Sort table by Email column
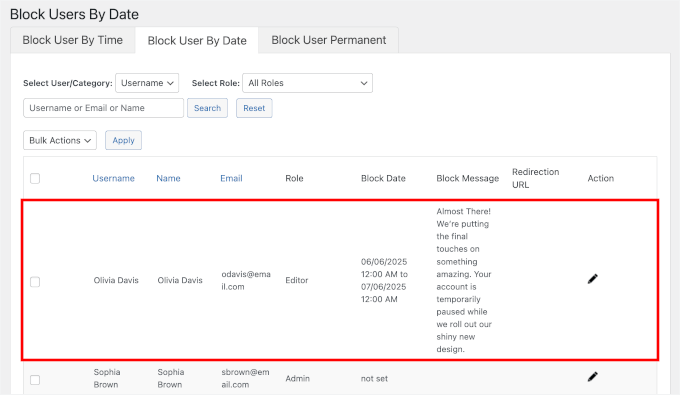Screen dimensions: 680x395 pos(231,178)
